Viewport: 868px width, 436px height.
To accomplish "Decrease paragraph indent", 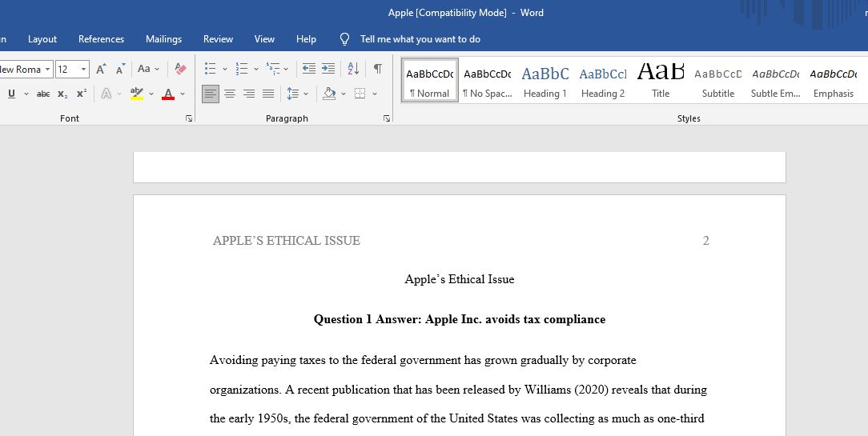I will [x=309, y=69].
